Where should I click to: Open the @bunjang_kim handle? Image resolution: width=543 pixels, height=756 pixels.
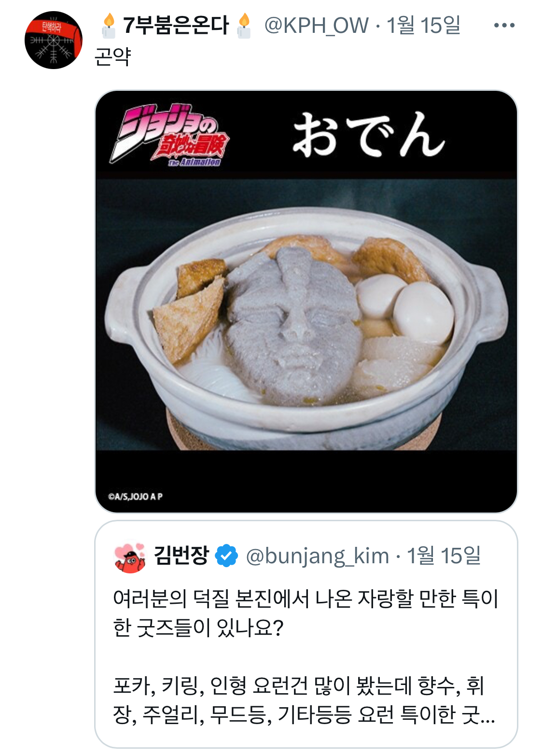click(x=318, y=556)
